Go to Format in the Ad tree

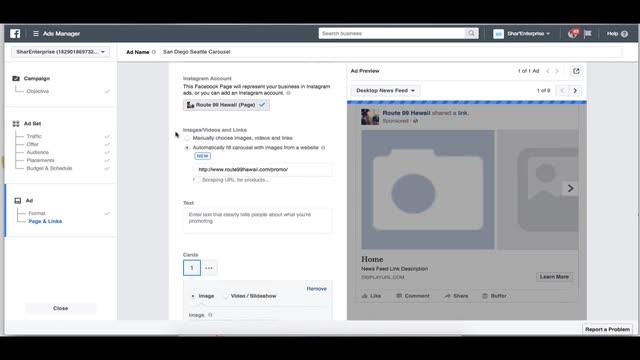[x=37, y=213]
